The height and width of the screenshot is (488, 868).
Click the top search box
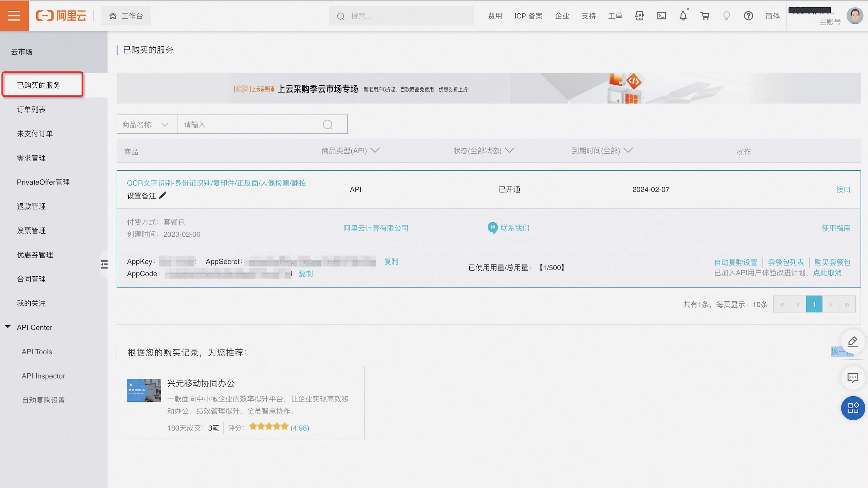point(402,16)
